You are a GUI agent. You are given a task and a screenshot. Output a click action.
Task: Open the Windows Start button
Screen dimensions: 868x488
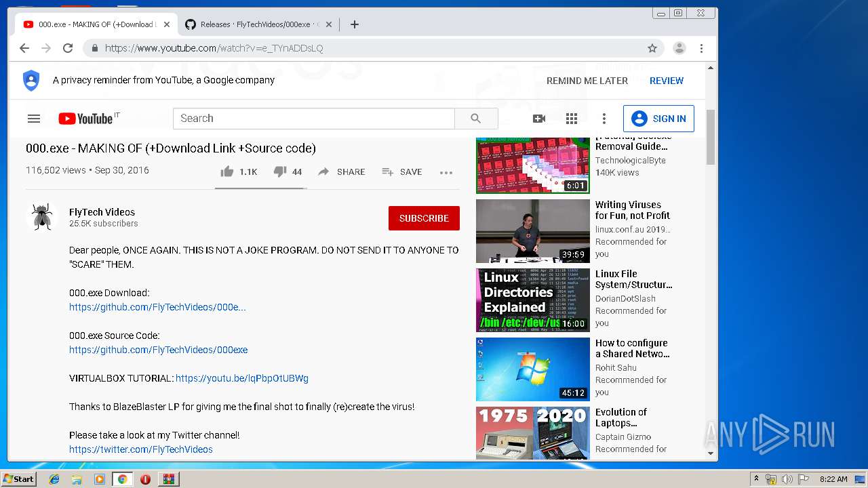(18, 479)
